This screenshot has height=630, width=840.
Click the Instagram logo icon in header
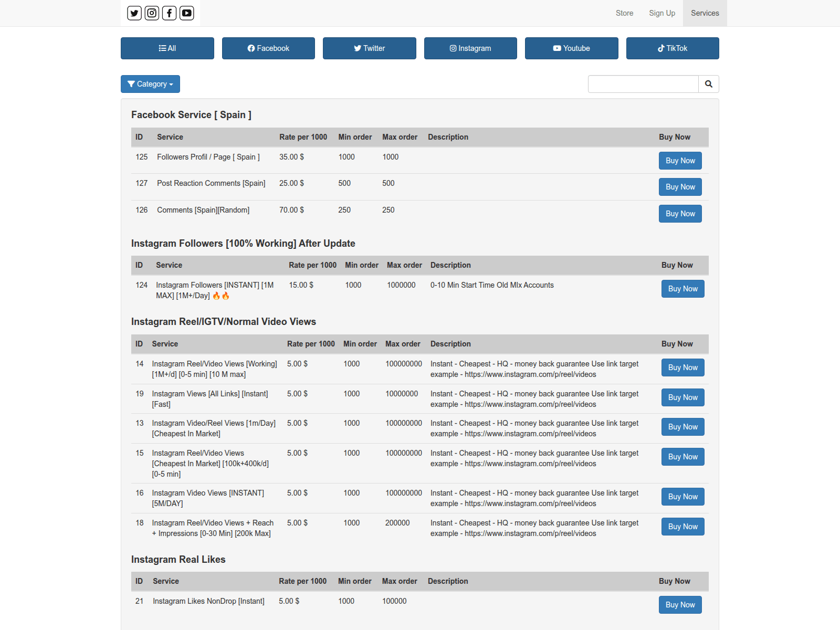[152, 13]
